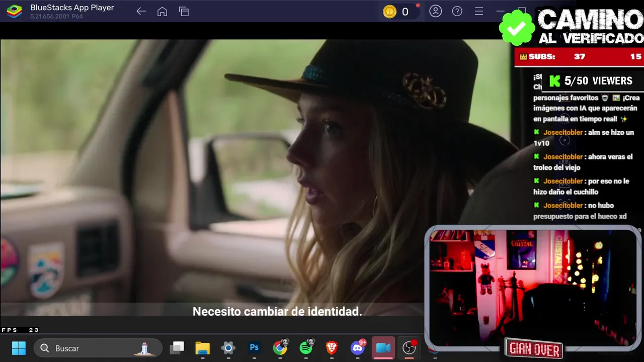The width and height of the screenshot is (644, 362).
Task: Open Task View from the taskbar
Action: coord(177,348)
